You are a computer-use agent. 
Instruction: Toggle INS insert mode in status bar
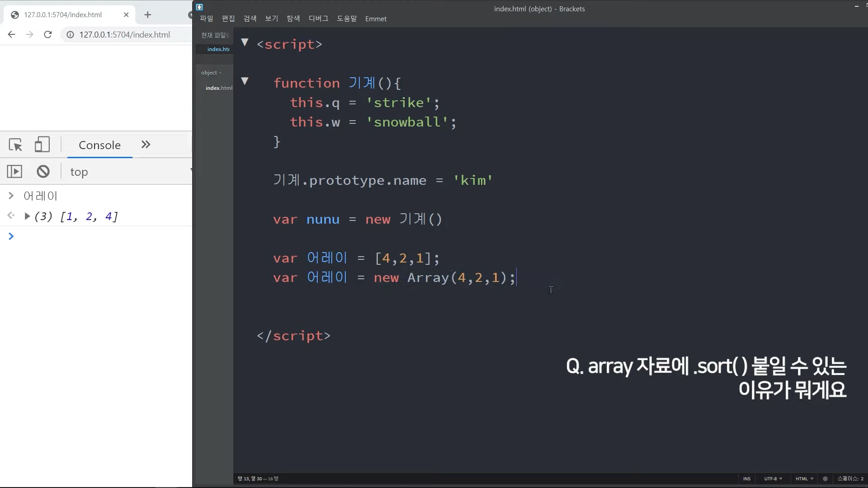(x=747, y=479)
